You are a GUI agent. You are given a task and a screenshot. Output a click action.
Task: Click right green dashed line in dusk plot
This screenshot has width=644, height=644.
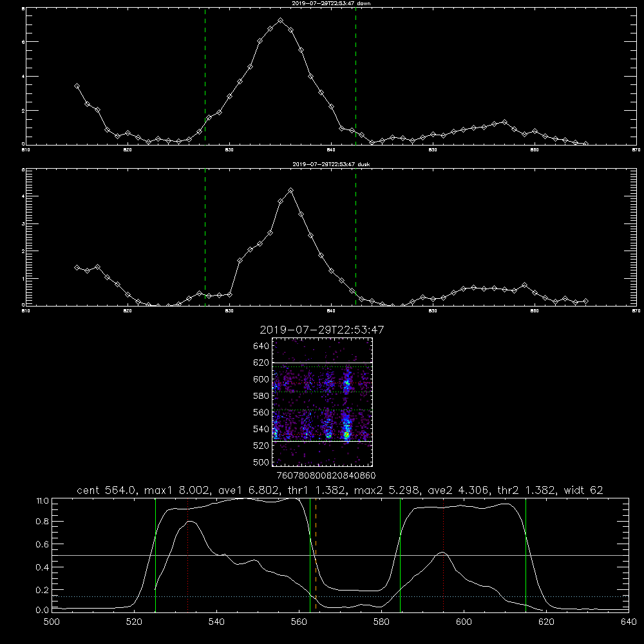[x=355, y=237]
